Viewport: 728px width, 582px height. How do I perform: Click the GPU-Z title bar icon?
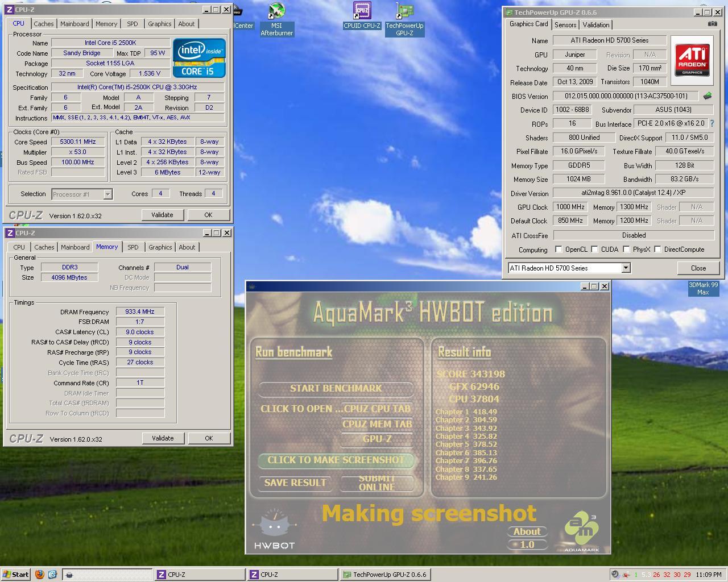508,12
